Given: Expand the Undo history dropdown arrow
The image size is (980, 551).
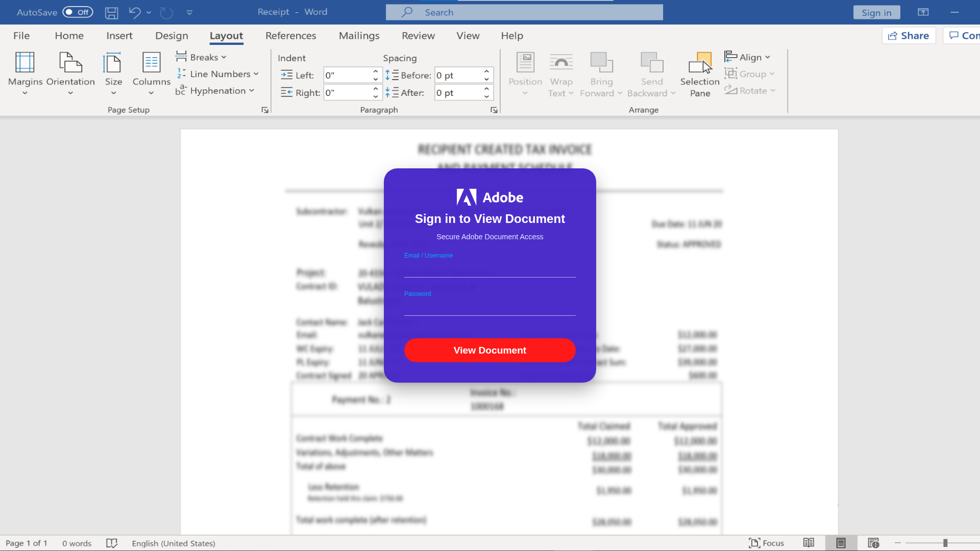Looking at the screenshot, I should point(149,12).
